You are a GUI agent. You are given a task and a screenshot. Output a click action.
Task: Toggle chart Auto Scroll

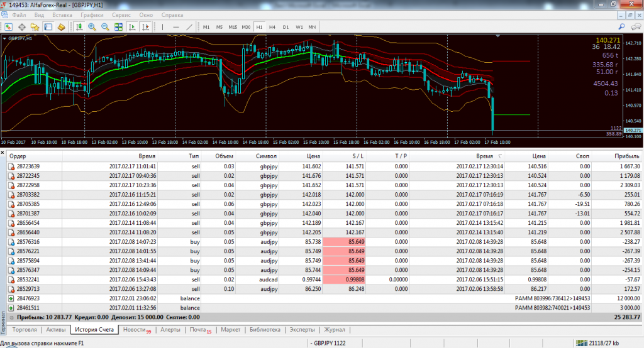[133, 27]
